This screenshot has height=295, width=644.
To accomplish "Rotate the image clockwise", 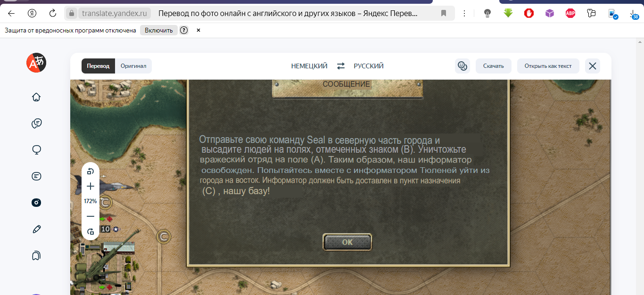I will click(x=91, y=231).
